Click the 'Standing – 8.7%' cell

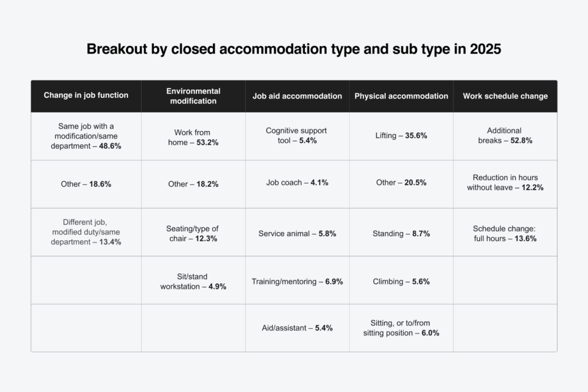[401, 234]
